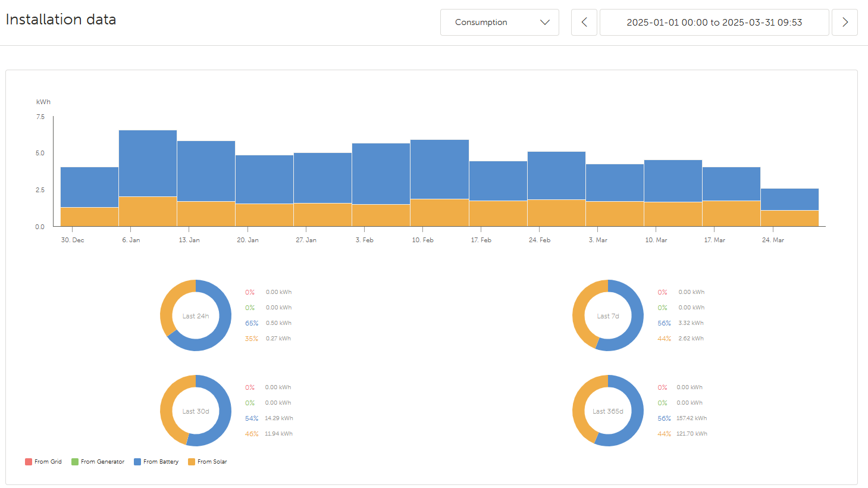The height and width of the screenshot is (488, 868).
Task: Click the Last 30d donut chart
Action: (x=196, y=411)
